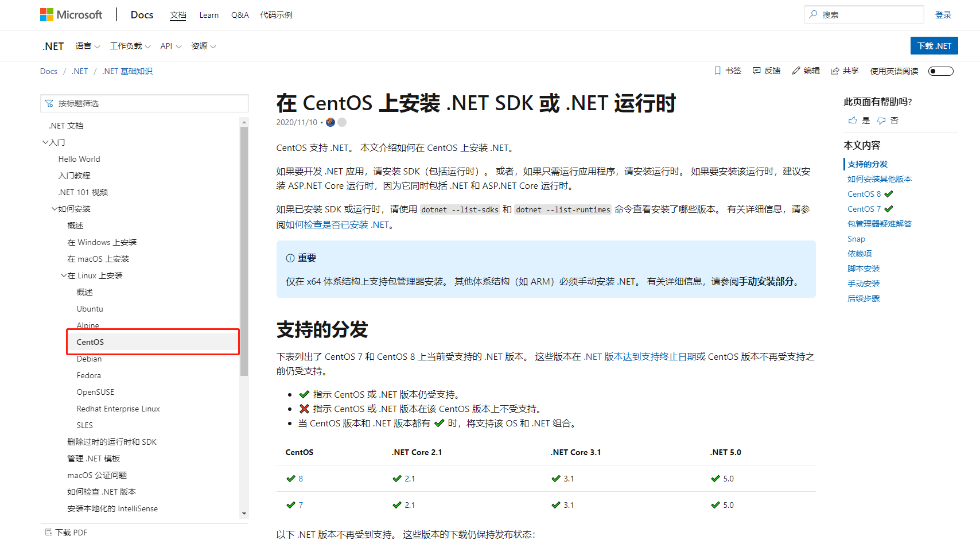Switch to the Q&A tab

tap(240, 14)
